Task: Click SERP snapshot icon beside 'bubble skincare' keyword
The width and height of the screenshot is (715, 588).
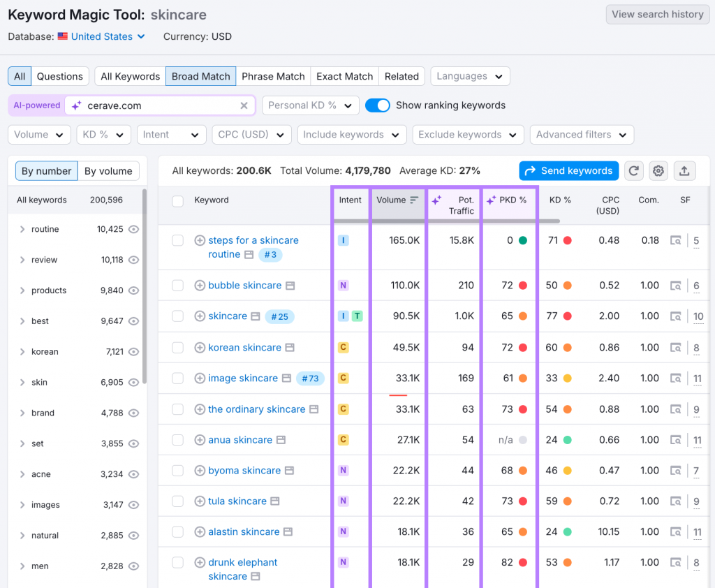Action: [x=290, y=286]
